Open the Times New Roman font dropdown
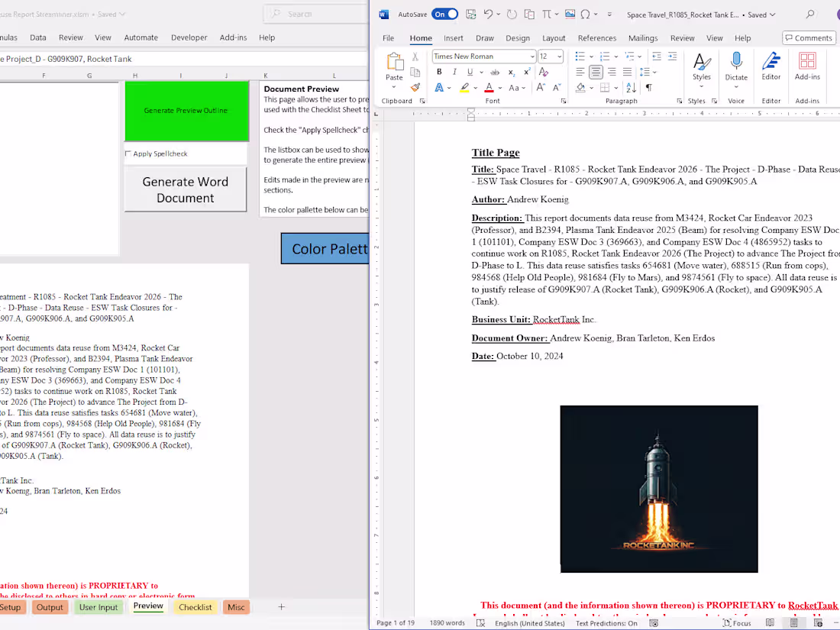 [533, 56]
